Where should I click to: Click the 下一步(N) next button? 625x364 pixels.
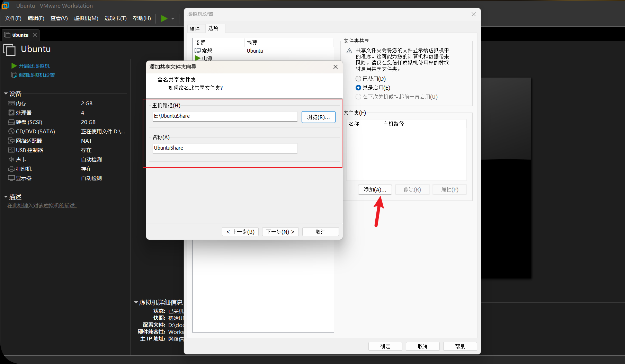(x=280, y=232)
